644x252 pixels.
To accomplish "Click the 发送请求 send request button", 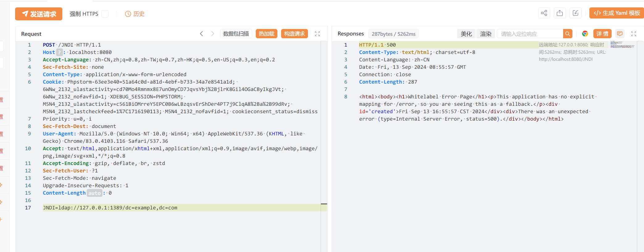I will [x=39, y=14].
